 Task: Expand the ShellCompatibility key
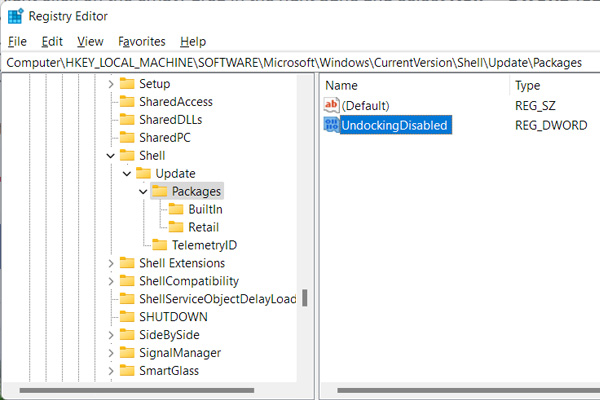(x=111, y=281)
